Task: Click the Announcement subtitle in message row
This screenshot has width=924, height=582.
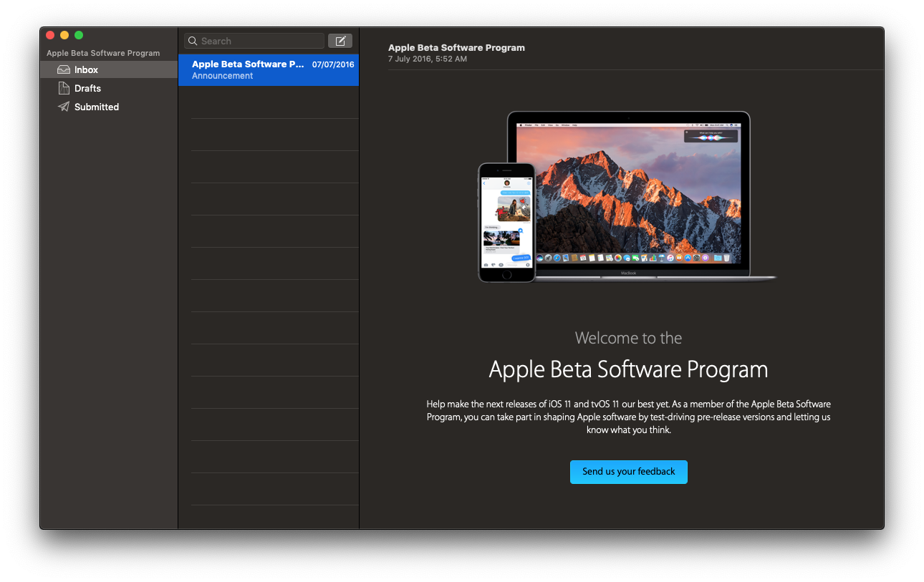Action: tap(222, 76)
